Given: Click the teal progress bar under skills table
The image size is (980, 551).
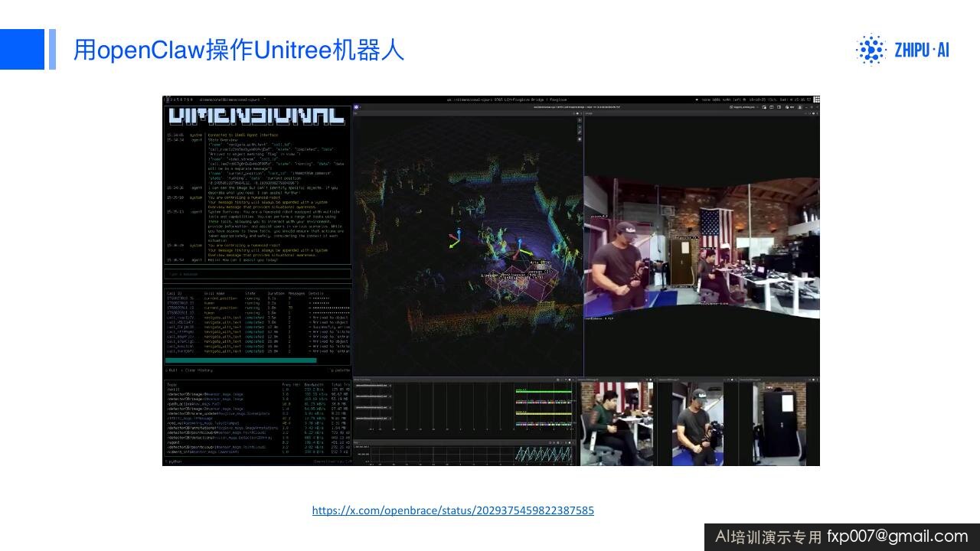Looking at the screenshot, I should [x=240, y=360].
